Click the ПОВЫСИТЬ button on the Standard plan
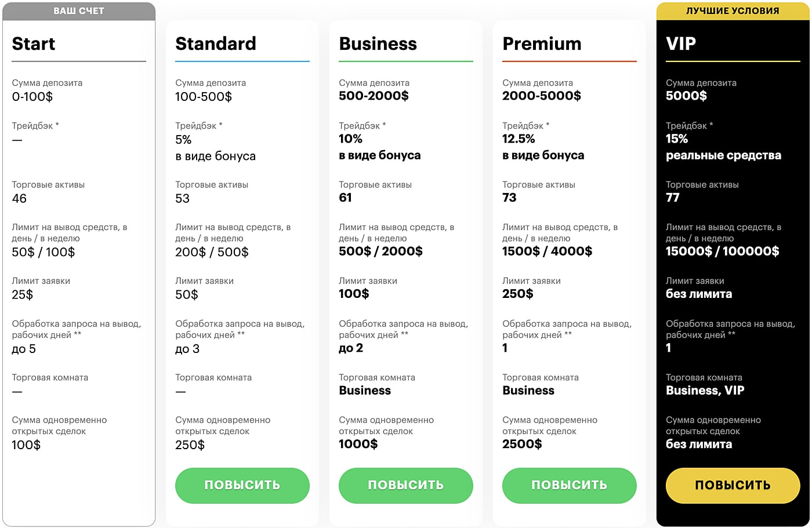Screen dimensions: 812x528 (242, 486)
